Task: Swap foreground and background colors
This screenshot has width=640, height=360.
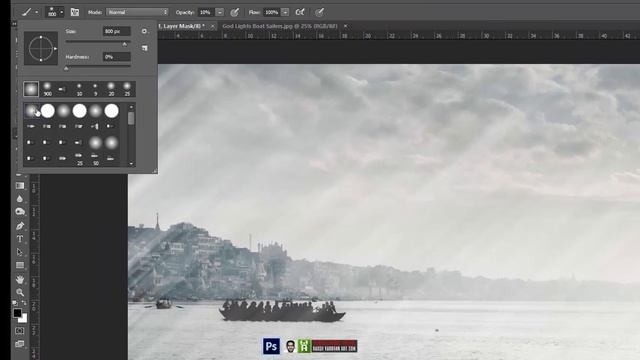Action: coord(24,303)
